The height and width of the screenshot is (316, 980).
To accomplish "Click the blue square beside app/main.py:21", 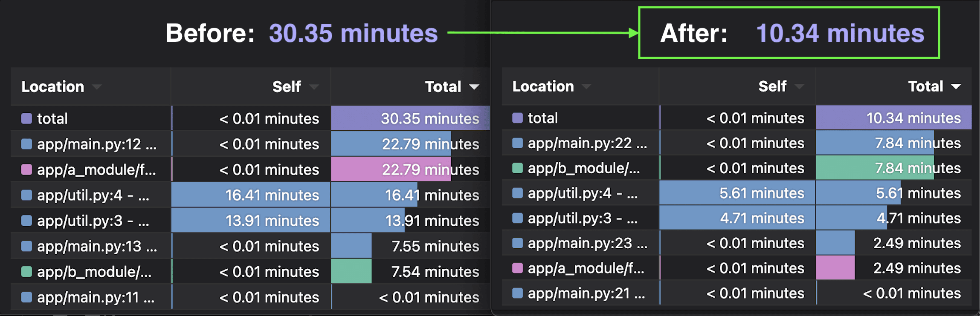I will [517, 293].
